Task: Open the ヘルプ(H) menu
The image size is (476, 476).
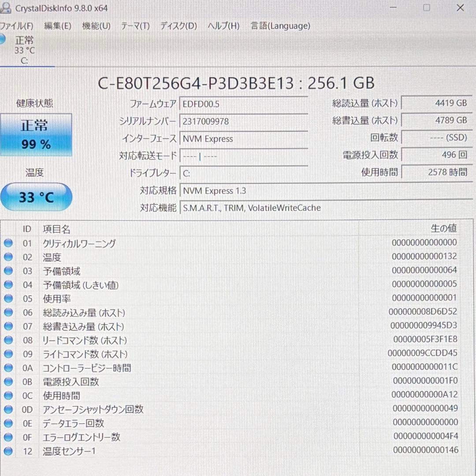Action: 223,26
